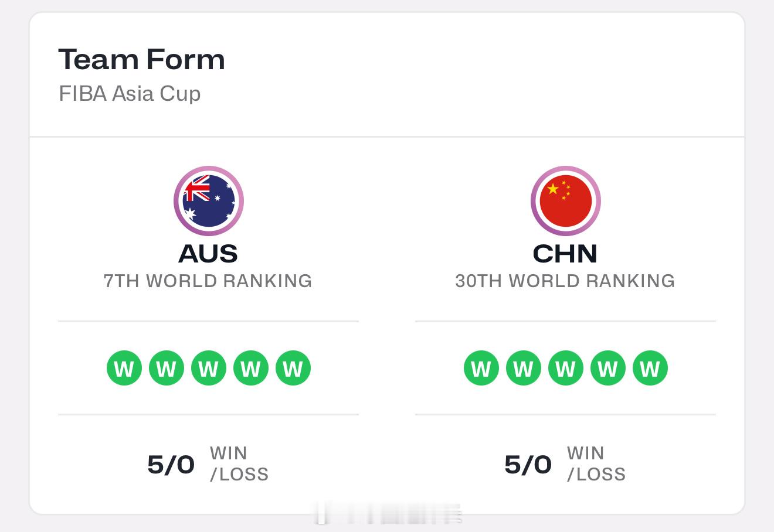Select China's fourth W result badge

[x=608, y=368]
